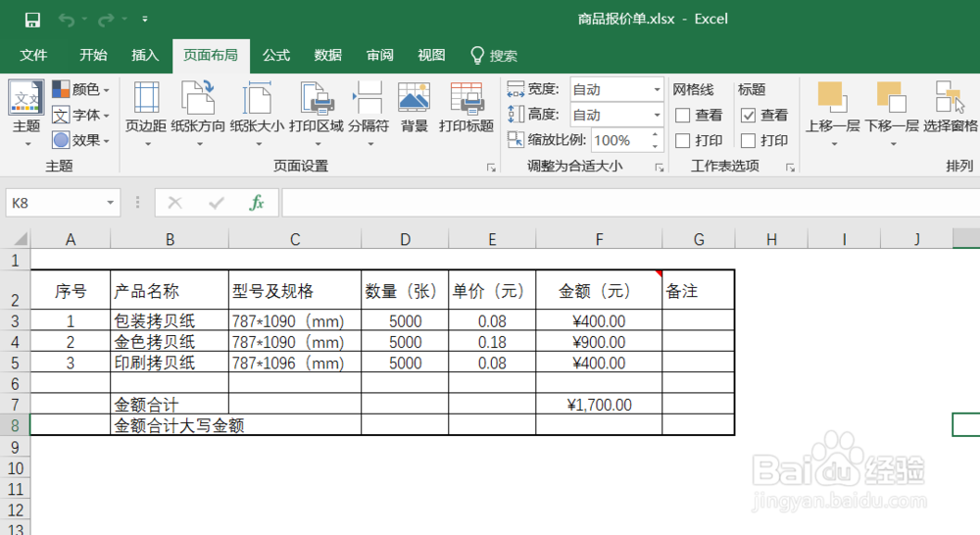
Task: Click the 缩放比例 scale icon
Action: 515,139
